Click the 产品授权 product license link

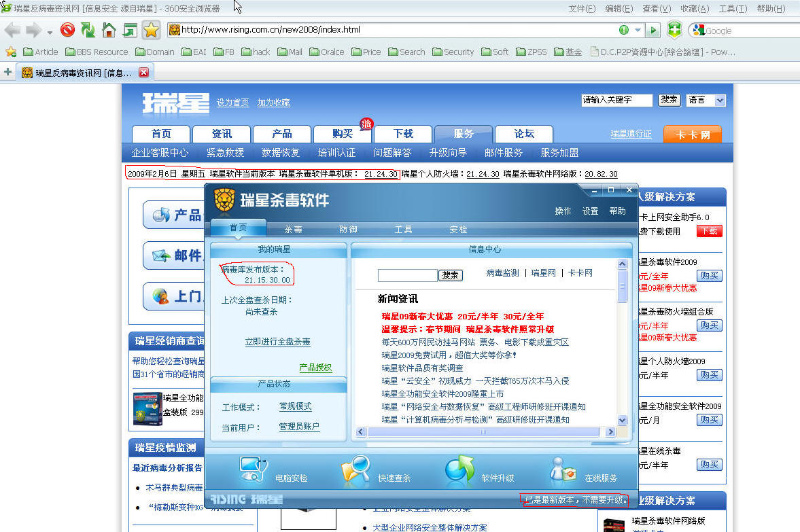(x=315, y=368)
